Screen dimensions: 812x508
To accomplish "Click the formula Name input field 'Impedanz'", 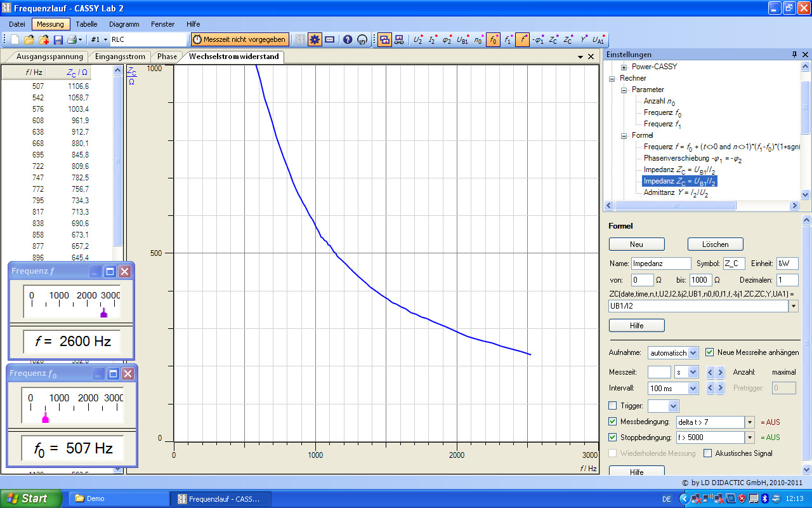I will [660, 264].
